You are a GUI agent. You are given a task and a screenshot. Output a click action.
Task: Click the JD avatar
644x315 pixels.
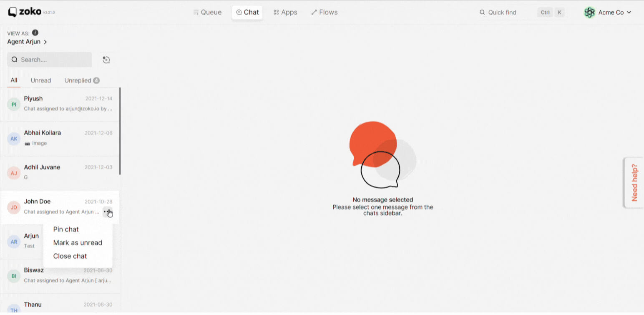point(14,207)
